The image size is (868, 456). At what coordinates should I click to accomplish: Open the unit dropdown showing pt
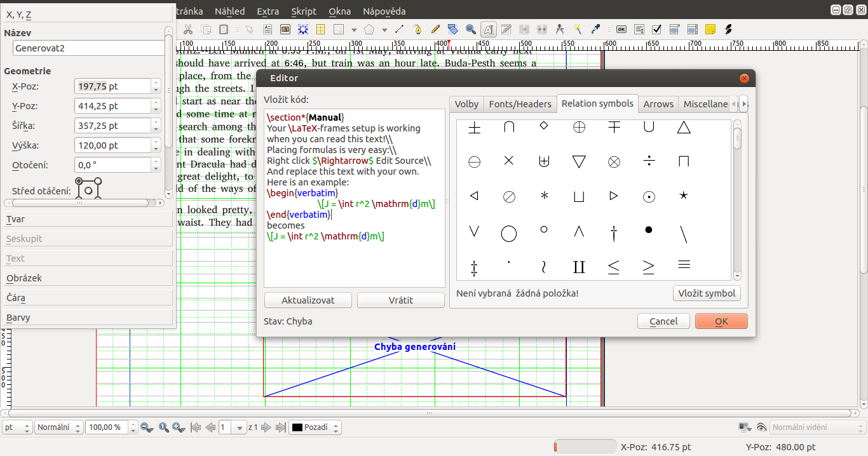pos(16,427)
